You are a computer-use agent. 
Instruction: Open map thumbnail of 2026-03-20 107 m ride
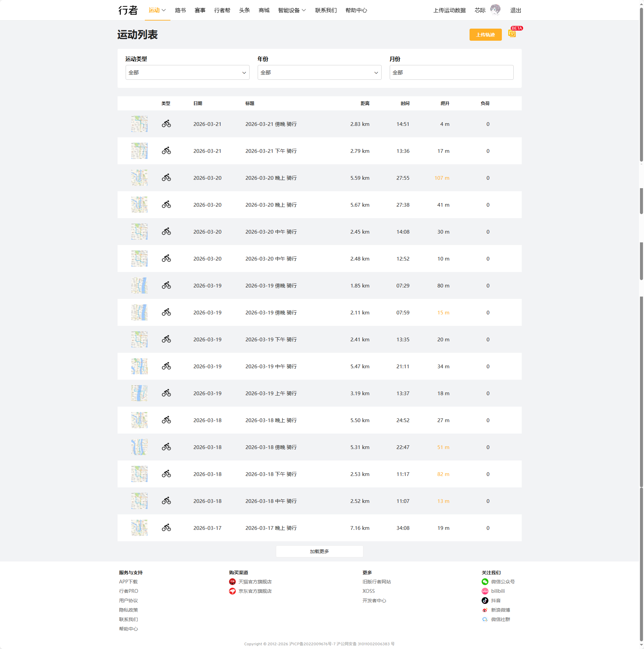click(x=139, y=178)
